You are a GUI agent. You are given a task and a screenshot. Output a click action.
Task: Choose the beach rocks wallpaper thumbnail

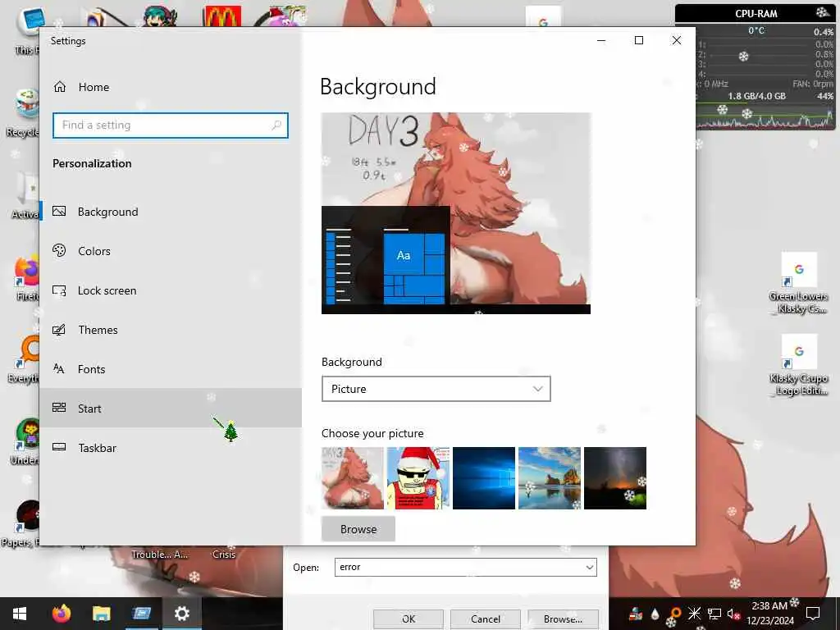pos(549,478)
